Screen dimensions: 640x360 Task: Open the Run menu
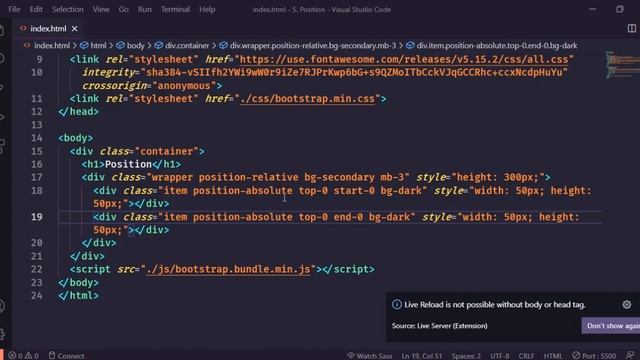coord(144,9)
